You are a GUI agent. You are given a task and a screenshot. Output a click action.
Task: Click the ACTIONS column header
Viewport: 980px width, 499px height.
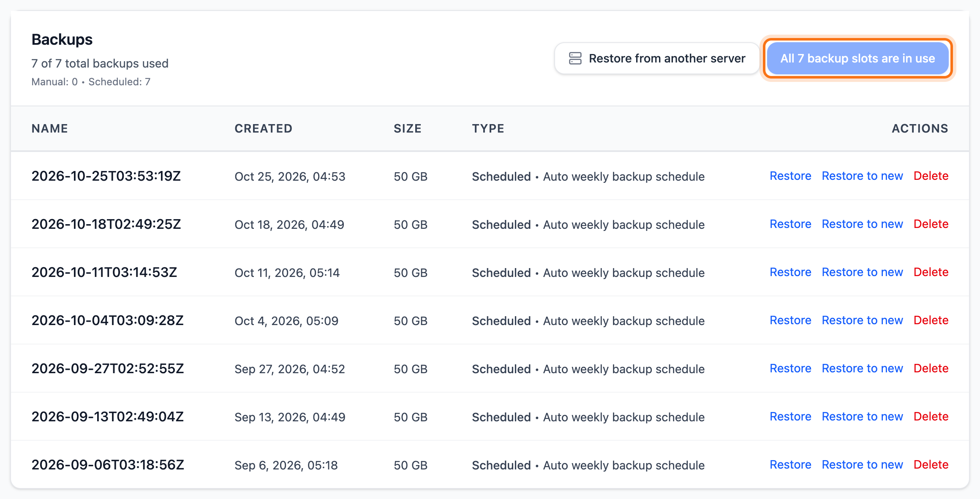(x=920, y=128)
